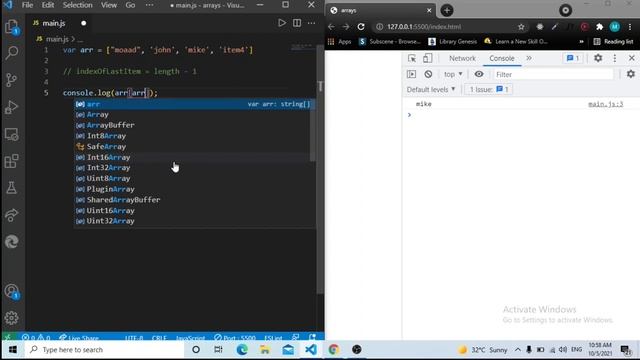The width and height of the screenshot is (640, 360).
Task: Open the Source Control view
Action: coord(12,80)
